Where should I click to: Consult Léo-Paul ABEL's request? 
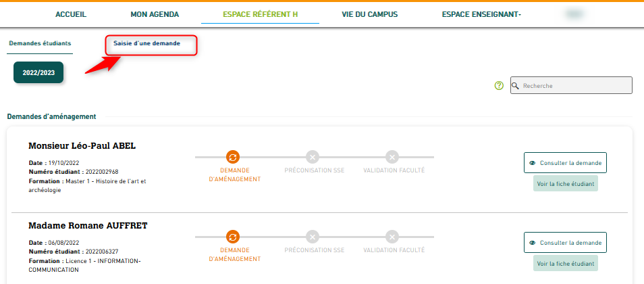565,163
